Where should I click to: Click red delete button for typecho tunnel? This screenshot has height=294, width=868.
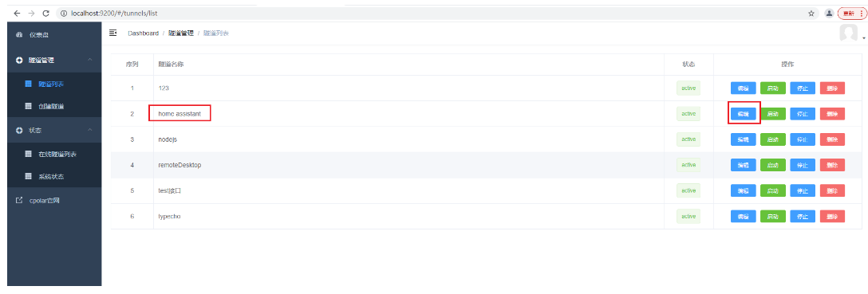832,216
